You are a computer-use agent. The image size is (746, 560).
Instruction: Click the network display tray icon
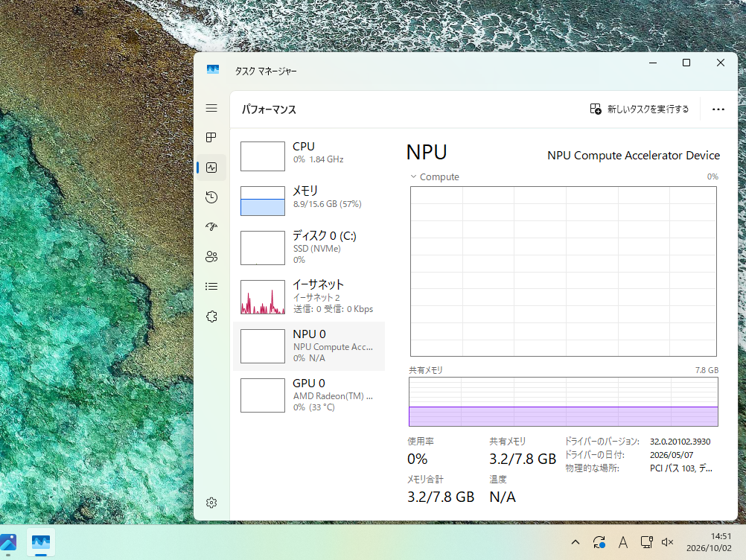646,542
